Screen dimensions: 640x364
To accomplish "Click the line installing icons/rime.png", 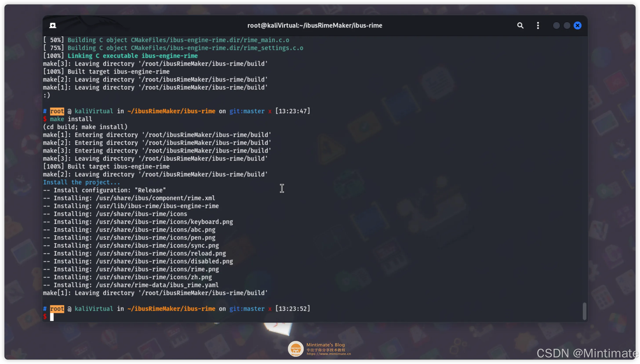I will coord(131,269).
